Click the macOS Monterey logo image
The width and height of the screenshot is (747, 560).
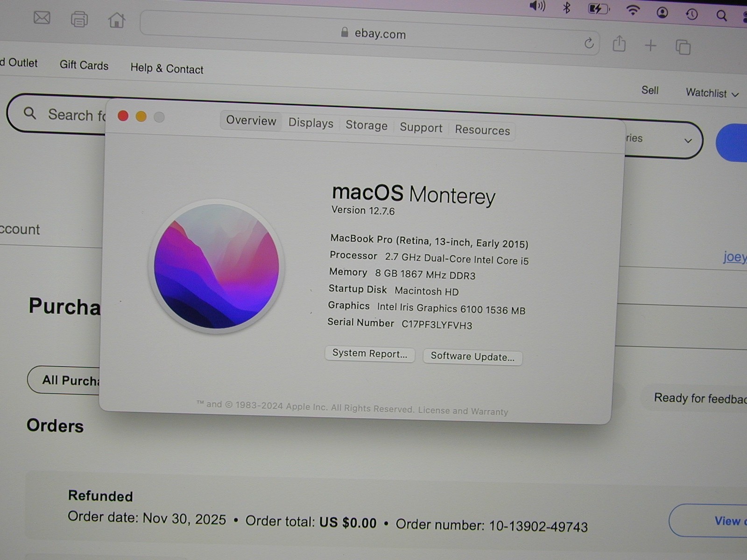tap(216, 266)
